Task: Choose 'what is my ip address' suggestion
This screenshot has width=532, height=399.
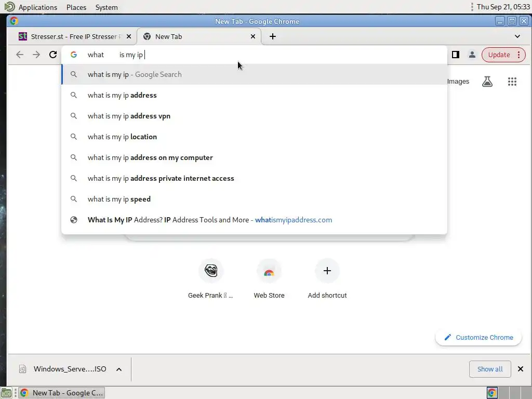Action: [254, 95]
